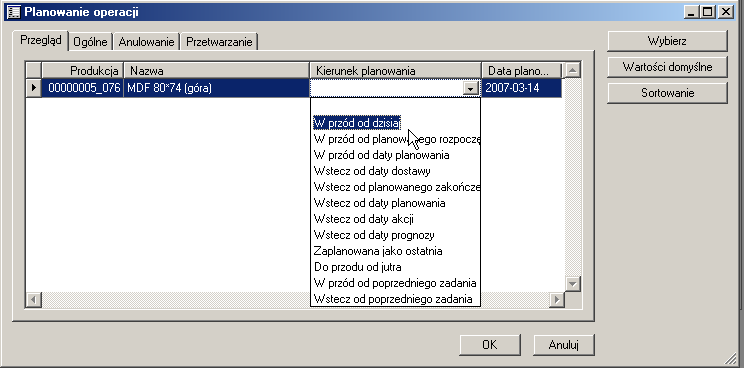Click the Wartości domyślne button
The width and height of the screenshot is (744, 368).
(x=667, y=67)
